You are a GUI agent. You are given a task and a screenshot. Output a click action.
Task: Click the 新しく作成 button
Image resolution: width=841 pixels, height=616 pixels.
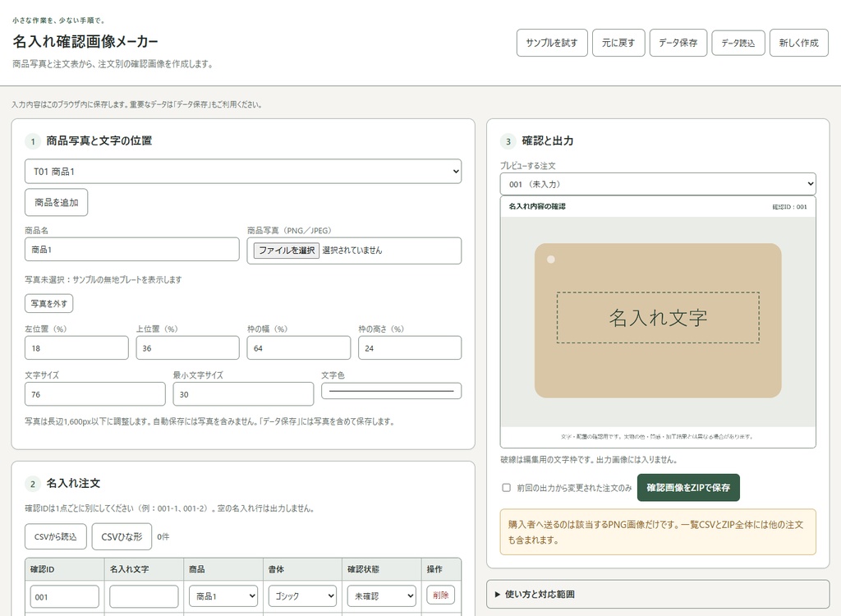coord(798,43)
